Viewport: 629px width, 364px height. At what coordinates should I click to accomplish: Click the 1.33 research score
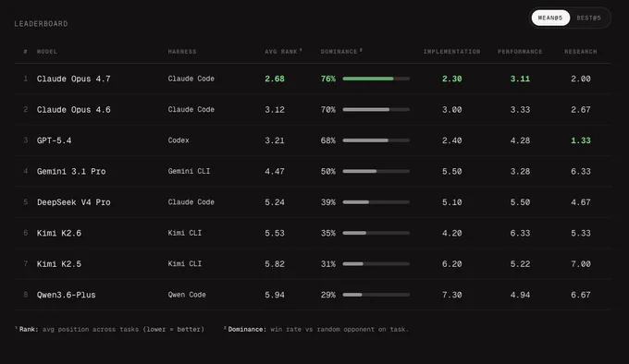point(581,140)
